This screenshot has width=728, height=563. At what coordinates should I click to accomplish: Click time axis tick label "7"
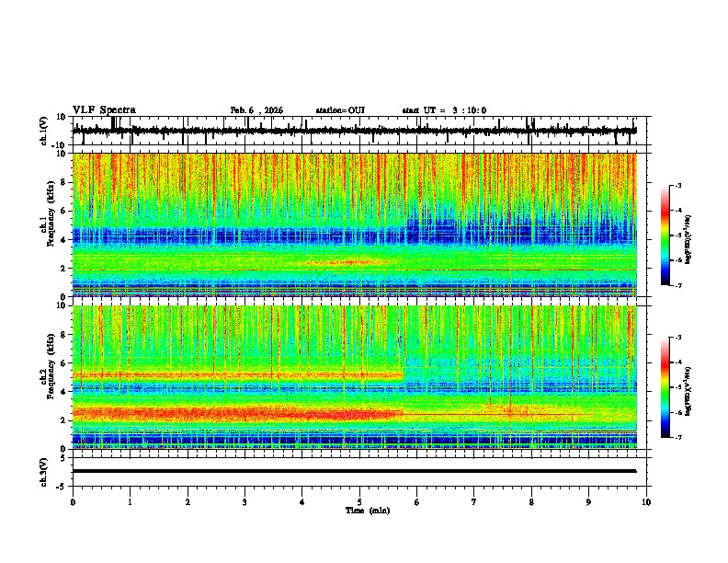(474, 502)
